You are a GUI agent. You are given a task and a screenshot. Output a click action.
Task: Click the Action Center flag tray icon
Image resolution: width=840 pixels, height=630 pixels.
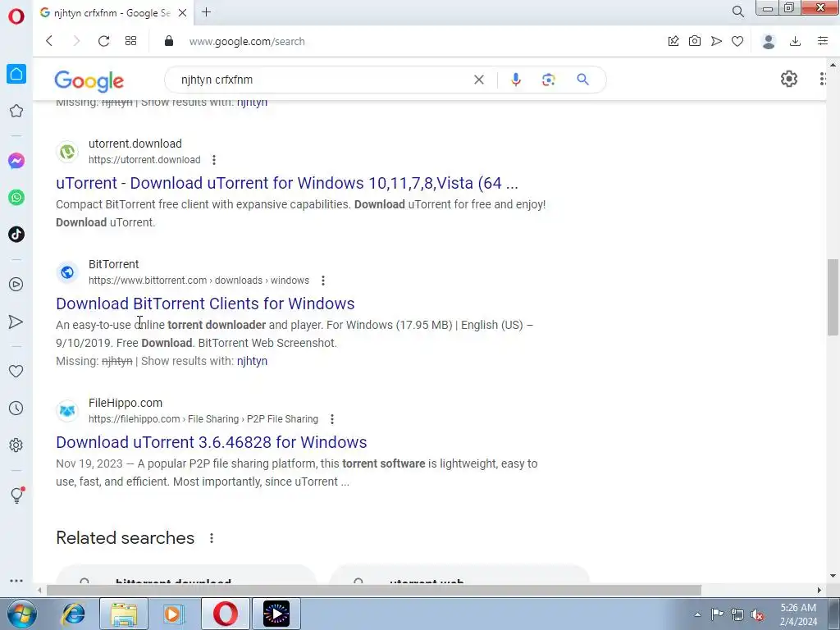(x=717, y=614)
